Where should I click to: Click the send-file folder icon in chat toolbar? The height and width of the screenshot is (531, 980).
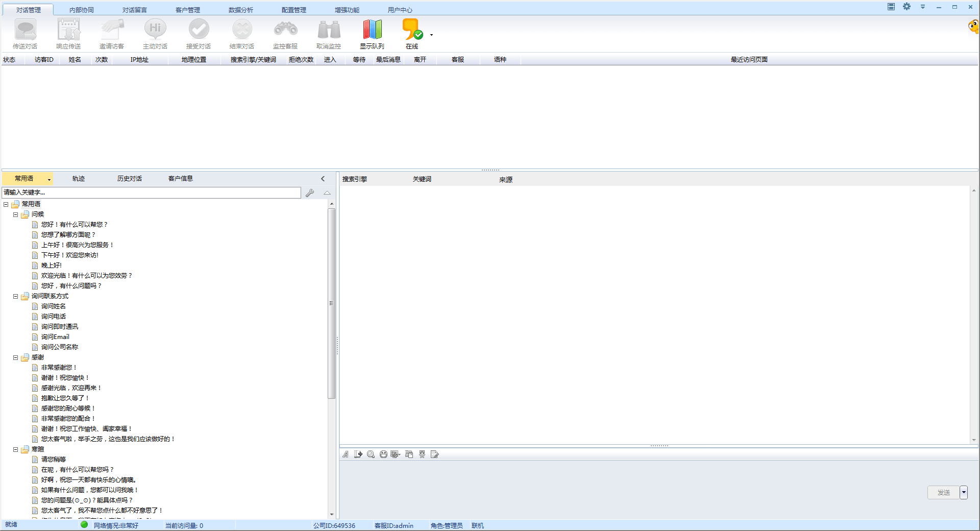click(409, 454)
